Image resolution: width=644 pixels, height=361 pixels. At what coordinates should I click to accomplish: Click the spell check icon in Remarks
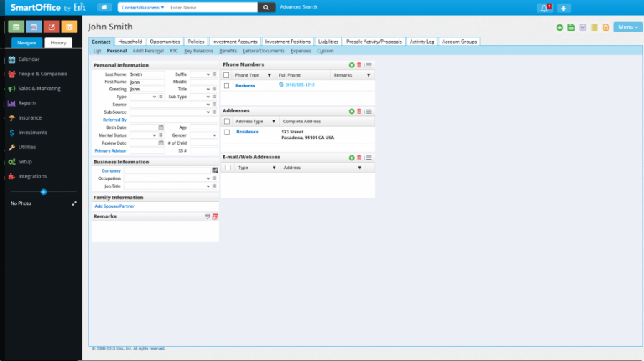(x=208, y=216)
